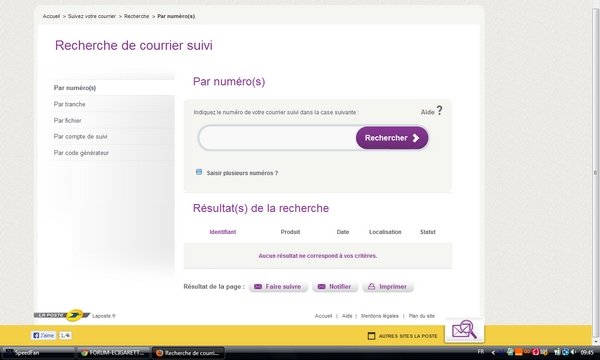The width and height of the screenshot is (600, 360).
Task: Click the page vertical scrollbar
Action: point(595,172)
